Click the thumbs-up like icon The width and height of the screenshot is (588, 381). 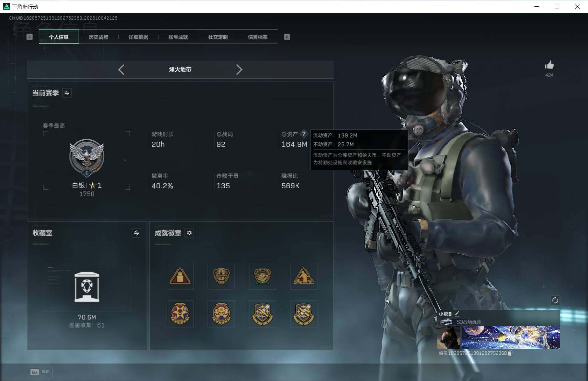coord(549,65)
